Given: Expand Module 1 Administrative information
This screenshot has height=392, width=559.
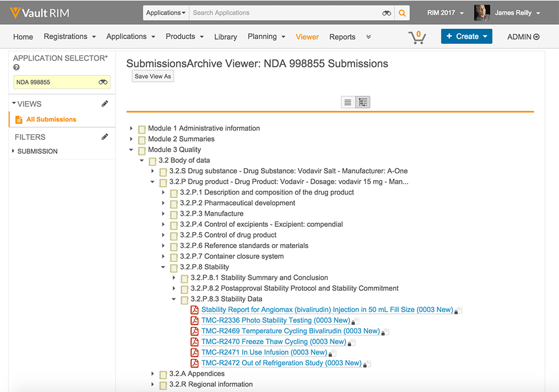Looking at the screenshot, I should [131, 128].
